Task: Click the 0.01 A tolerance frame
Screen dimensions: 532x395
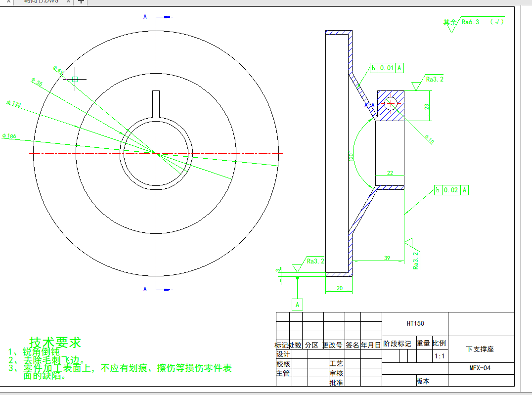Action: (387, 68)
